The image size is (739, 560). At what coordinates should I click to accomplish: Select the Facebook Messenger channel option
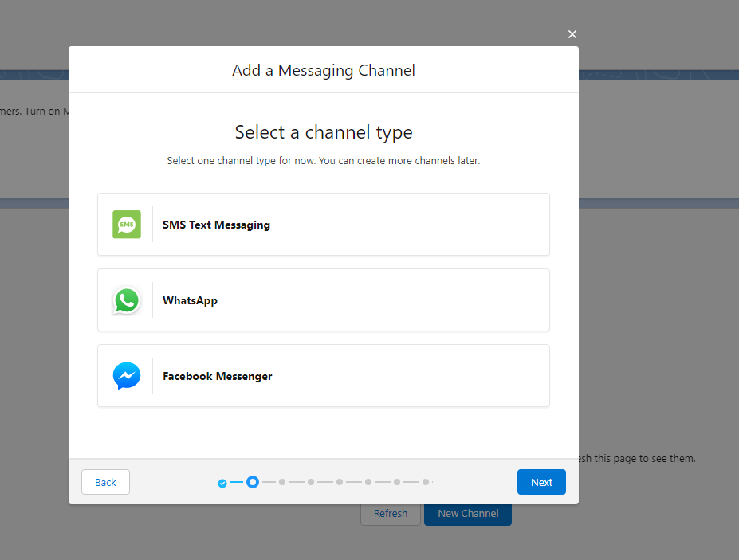[323, 376]
